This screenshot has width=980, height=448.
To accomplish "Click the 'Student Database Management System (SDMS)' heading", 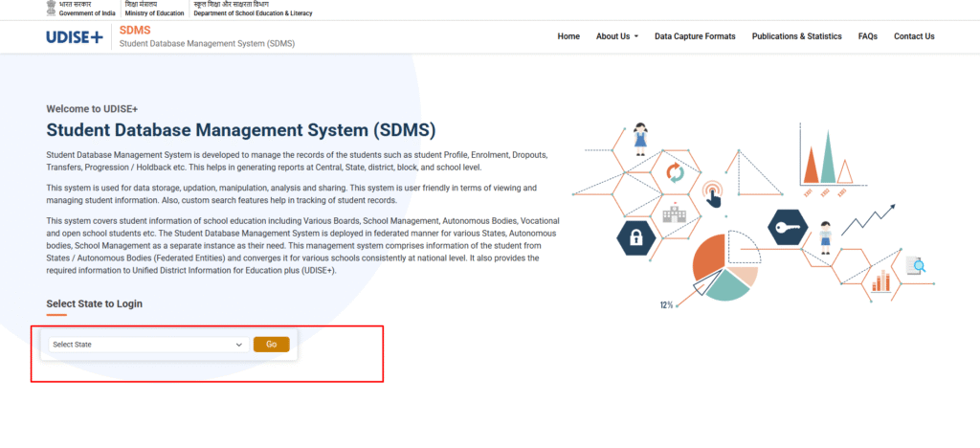I will click(241, 130).
